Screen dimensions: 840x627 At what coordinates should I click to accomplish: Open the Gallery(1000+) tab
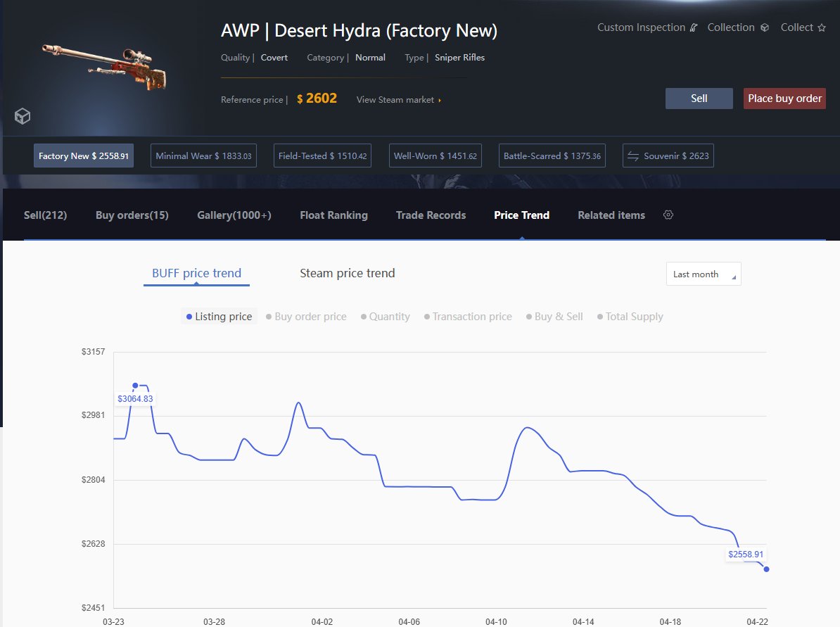[x=234, y=215]
